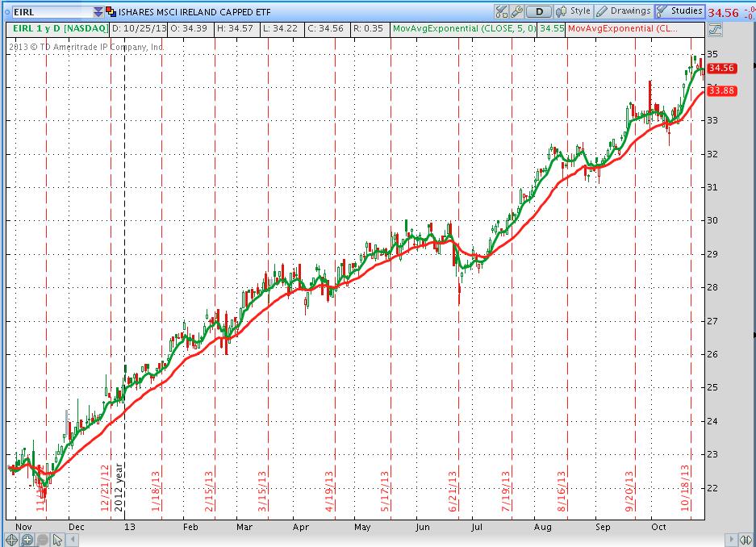Click the 33.88 red EMA price bubble

coord(722,90)
